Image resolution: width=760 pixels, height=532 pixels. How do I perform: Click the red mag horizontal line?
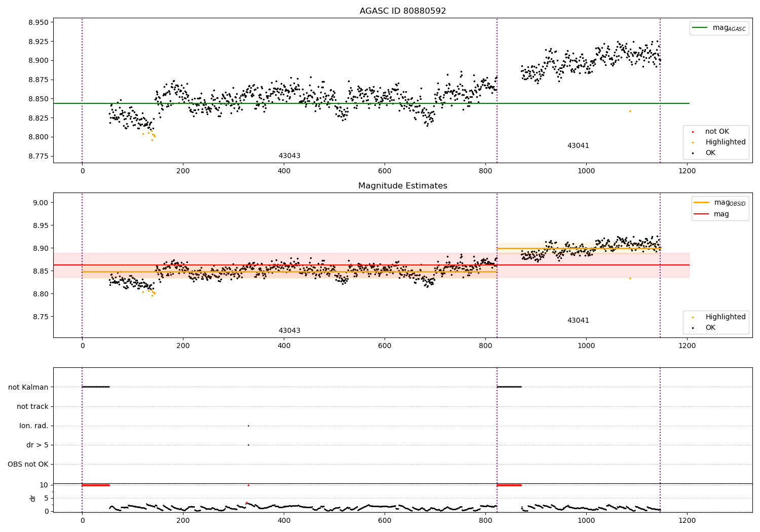pos(371,265)
